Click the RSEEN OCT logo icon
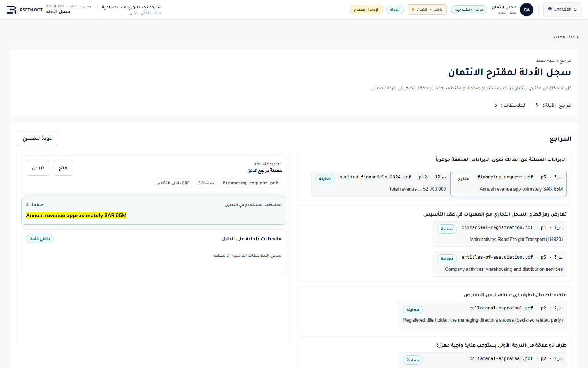The image size is (588, 368). (11, 10)
